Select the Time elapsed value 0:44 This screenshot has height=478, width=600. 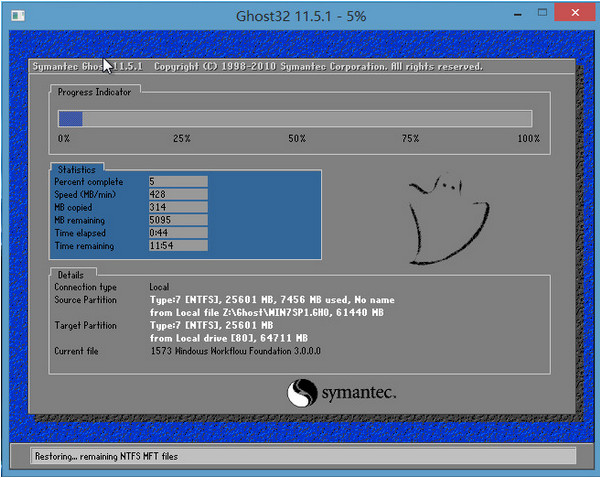[178, 233]
